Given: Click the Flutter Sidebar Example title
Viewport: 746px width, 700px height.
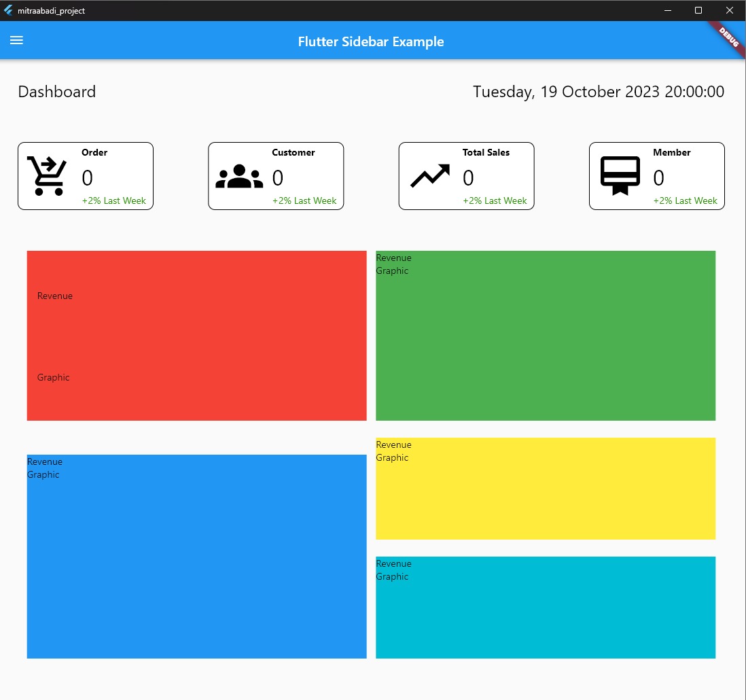Looking at the screenshot, I should point(370,41).
